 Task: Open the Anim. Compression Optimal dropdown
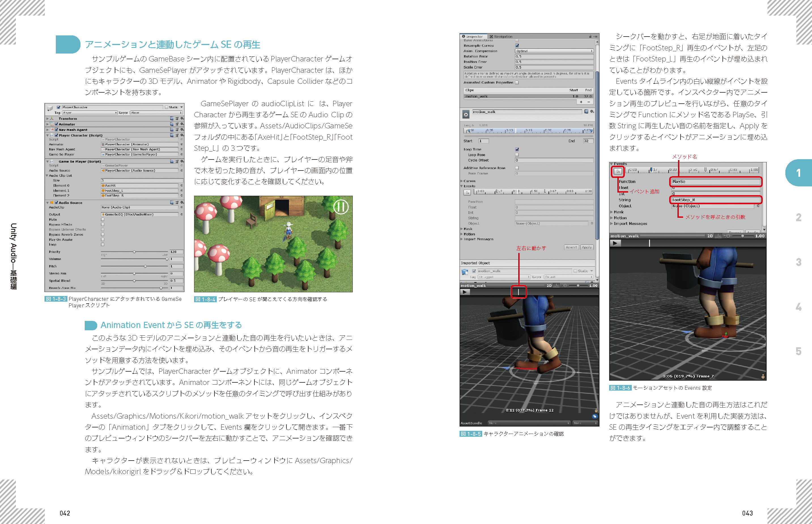pos(554,51)
